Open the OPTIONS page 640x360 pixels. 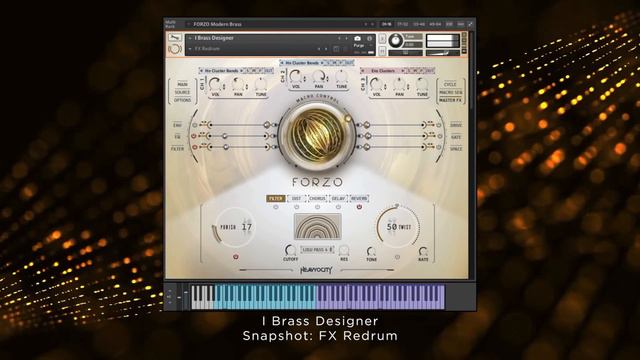tap(182, 100)
